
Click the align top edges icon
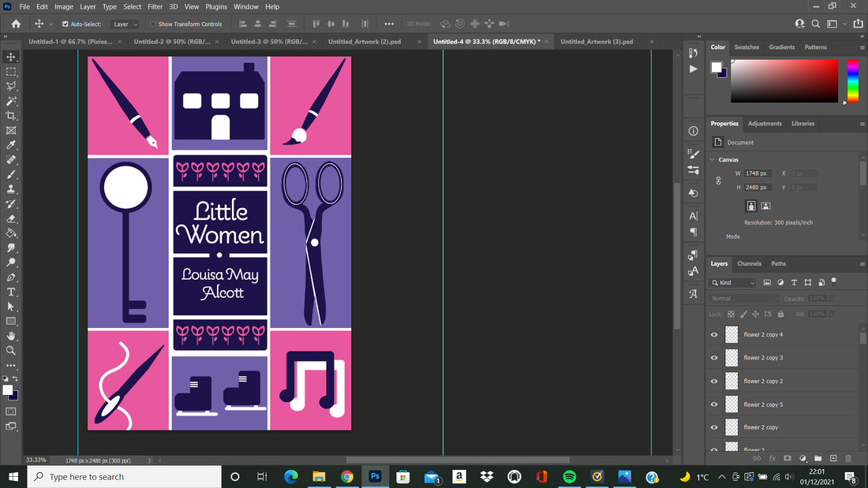point(316,24)
